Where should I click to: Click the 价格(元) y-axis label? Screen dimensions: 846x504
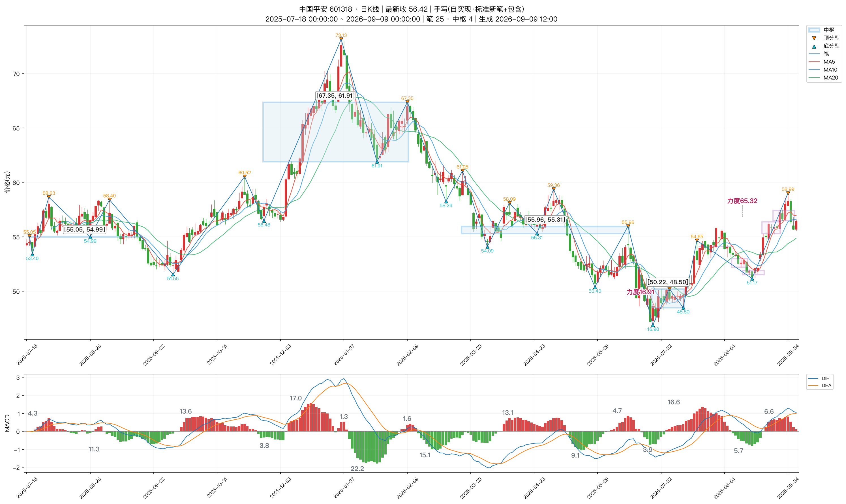point(7,182)
